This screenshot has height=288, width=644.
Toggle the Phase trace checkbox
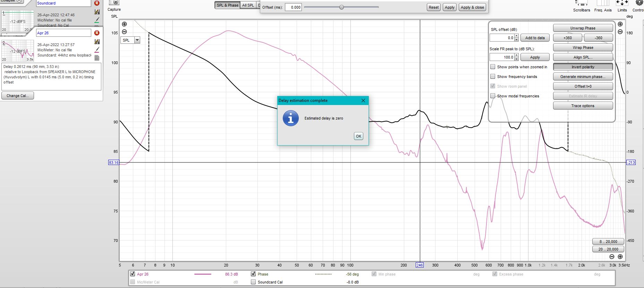click(253, 274)
